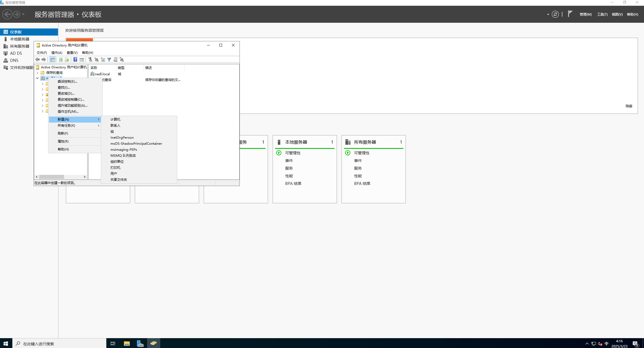The image size is (644, 348).
Task: Select 更改域控制器(C)... in context menu
Action: (x=75, y=100)
